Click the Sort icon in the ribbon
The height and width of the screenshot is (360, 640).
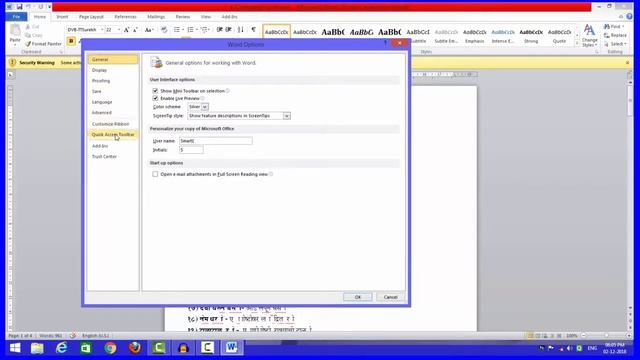coord(241,30)
